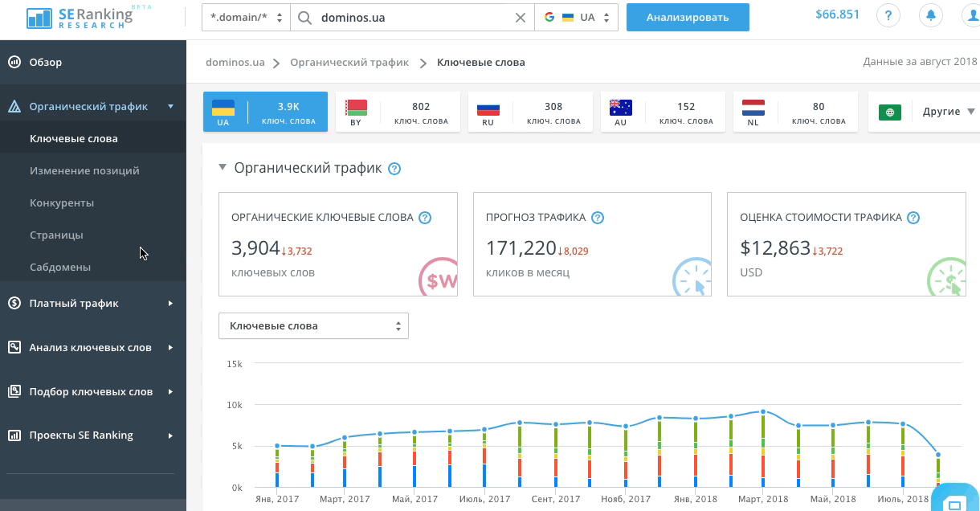
Task: Open Google UA search engine selector
Action: (576, 18)
